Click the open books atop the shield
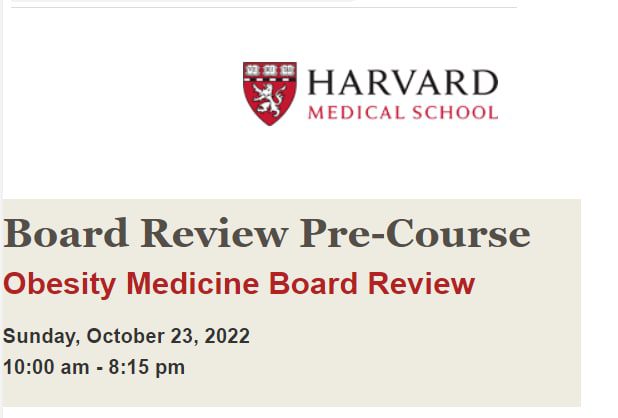The height and width of the screenshot is (418, 618). pyautogui.click(x=269, y=71)
